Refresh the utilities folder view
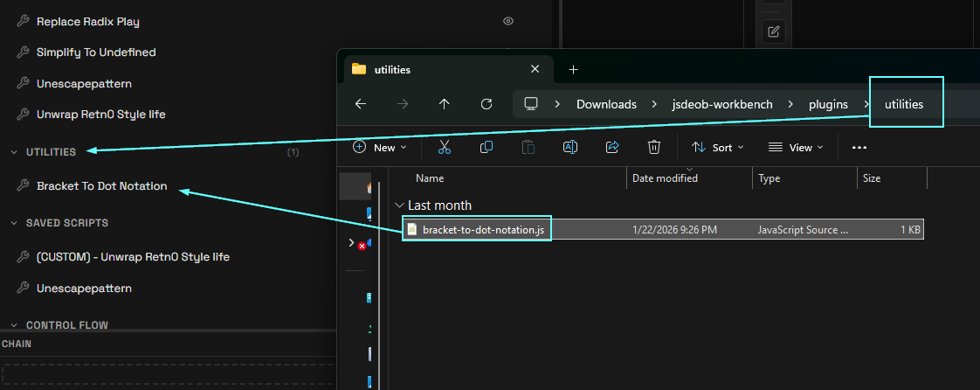The height and width of the screenshot is (390, 980). (x=487, y=105)
